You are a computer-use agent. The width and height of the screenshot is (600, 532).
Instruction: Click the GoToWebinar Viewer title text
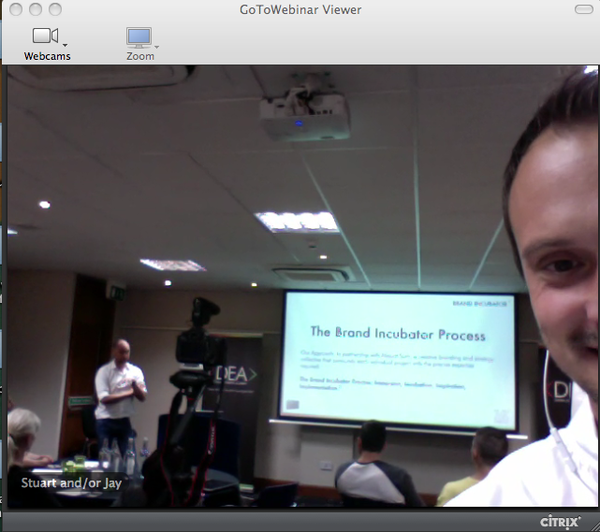click(x=300, y=10)
